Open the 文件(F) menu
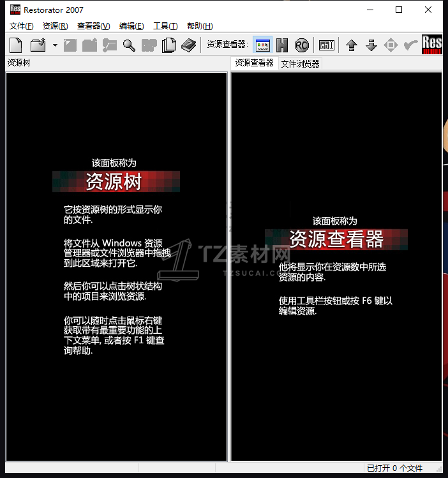 (x=21, y=26)
